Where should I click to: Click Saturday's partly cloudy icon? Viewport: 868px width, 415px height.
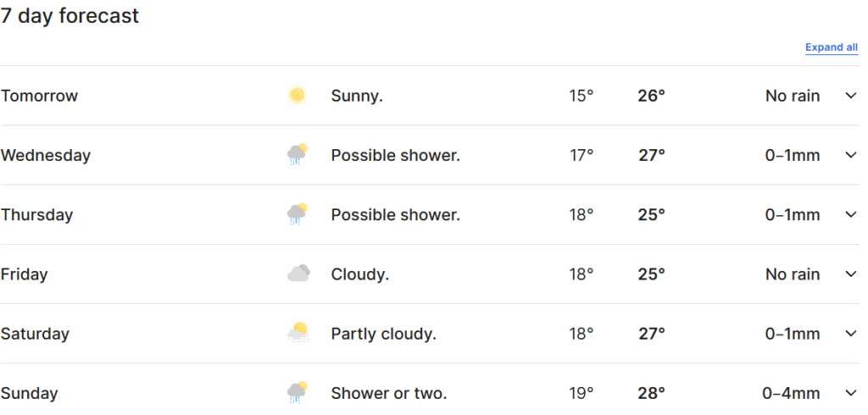tap(297, 333)
